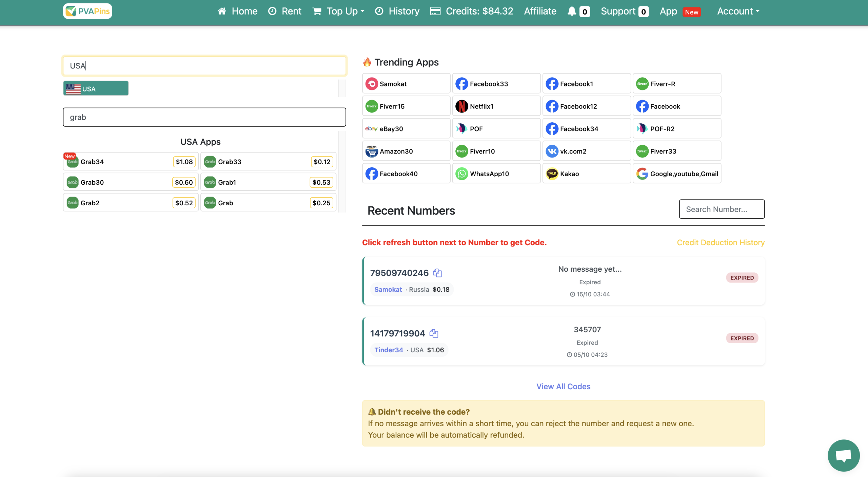The width and height of the screenshot is (868, 477).
Task: Click the notification bell icon
Action: point(572,11)
